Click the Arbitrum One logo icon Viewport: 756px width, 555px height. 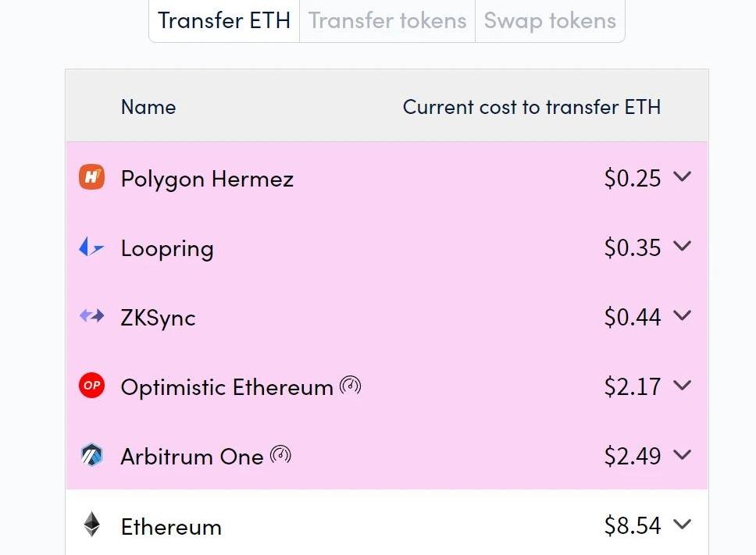pyautogui.click(x=92, y=455)
